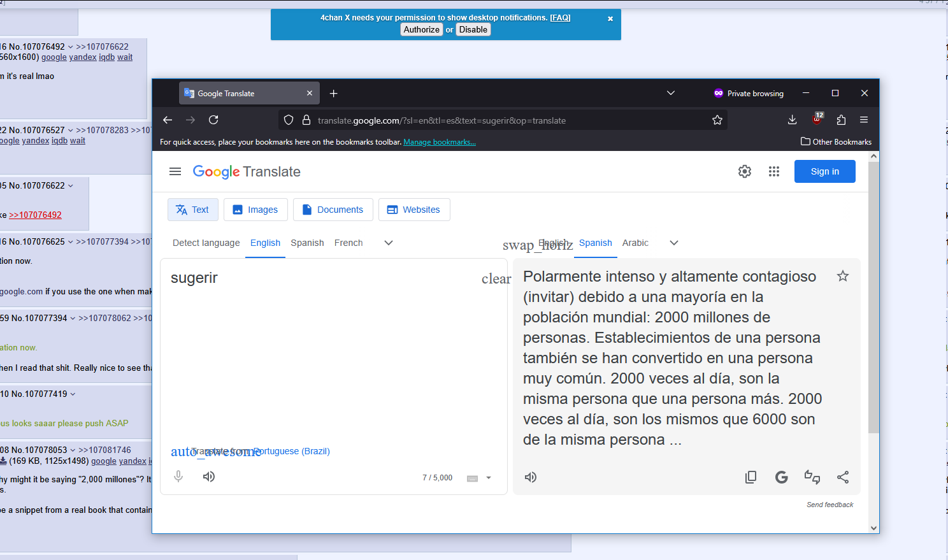
Task: Switch to Images translation mode
Action: click(255, 210)
